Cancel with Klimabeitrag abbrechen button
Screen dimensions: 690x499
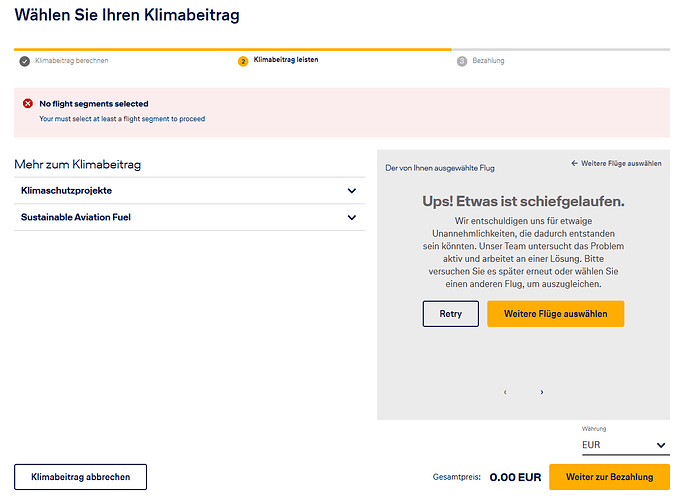tap(80, 477)
